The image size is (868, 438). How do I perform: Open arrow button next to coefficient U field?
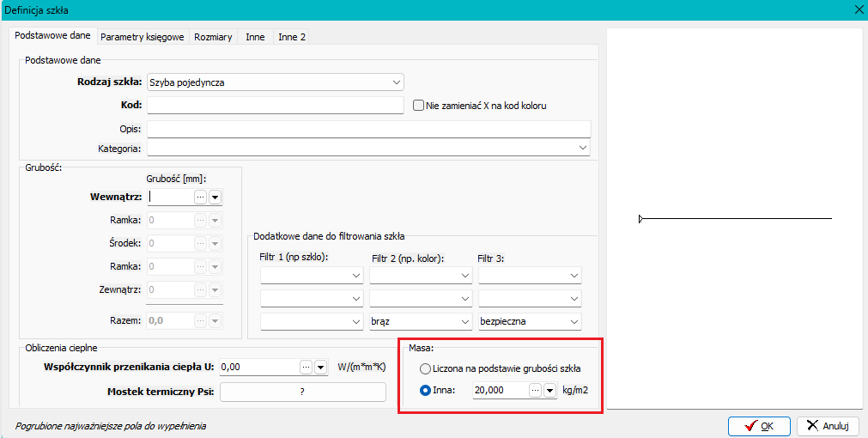(320, 367)
